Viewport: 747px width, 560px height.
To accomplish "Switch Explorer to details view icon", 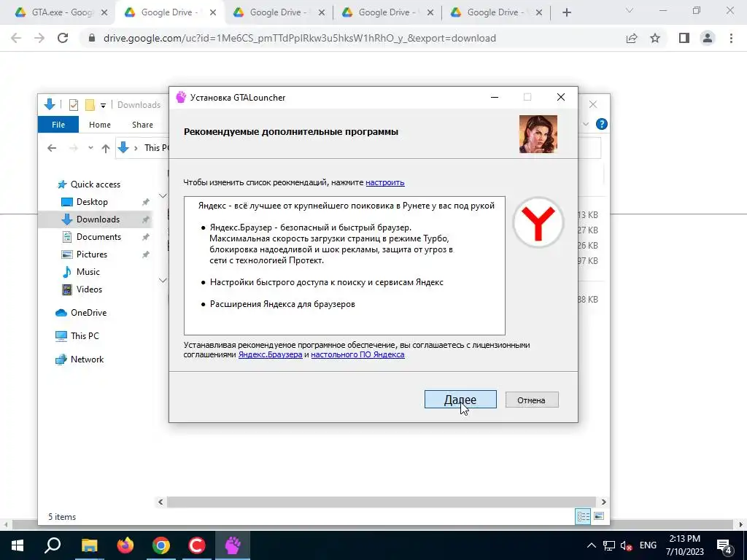I will 583,516.
